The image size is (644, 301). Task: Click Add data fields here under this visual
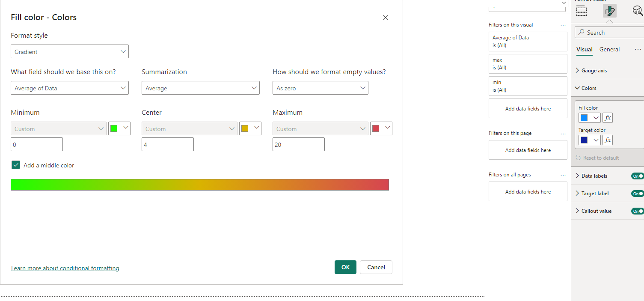pyautogui.click(x=528, y=108)
